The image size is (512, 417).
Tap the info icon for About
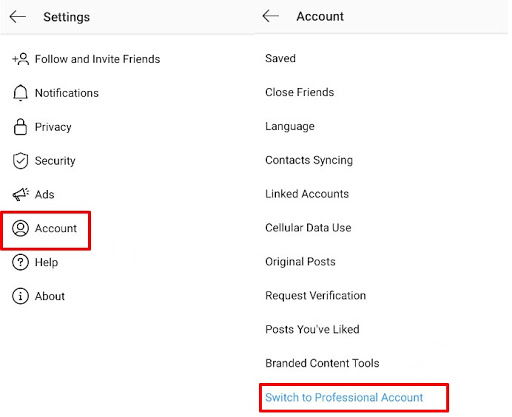click(x=20, y=296)
